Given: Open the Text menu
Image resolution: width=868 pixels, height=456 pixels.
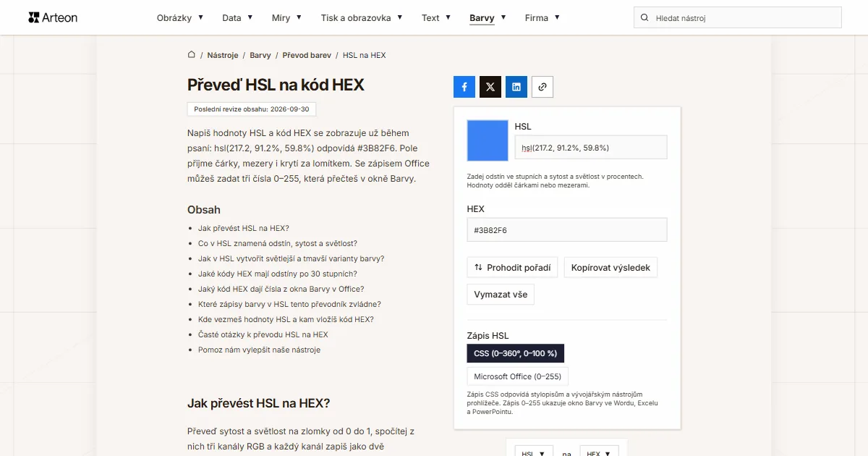Looking at the screenshot, I should pos(436,17).
